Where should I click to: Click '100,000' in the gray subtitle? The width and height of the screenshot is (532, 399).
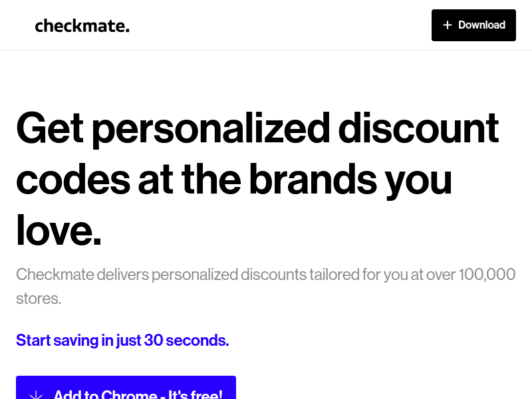(x=487, y=275)
